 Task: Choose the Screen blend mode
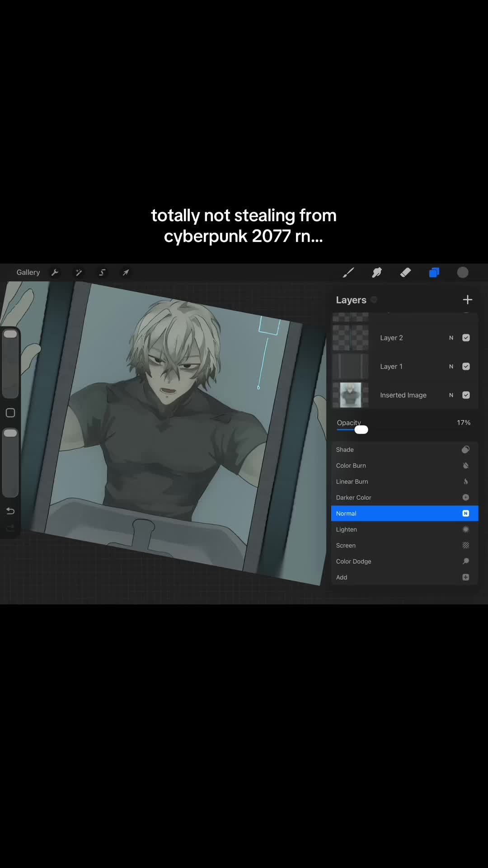pyautogui.click(x=404, y=545)
